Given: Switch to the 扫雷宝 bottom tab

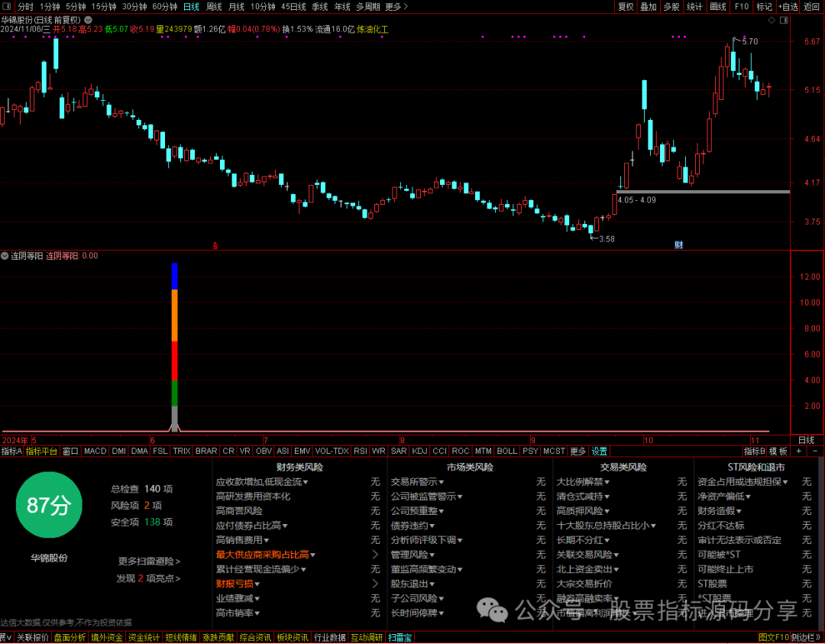Looking at the screenshot, I should 400,638.
